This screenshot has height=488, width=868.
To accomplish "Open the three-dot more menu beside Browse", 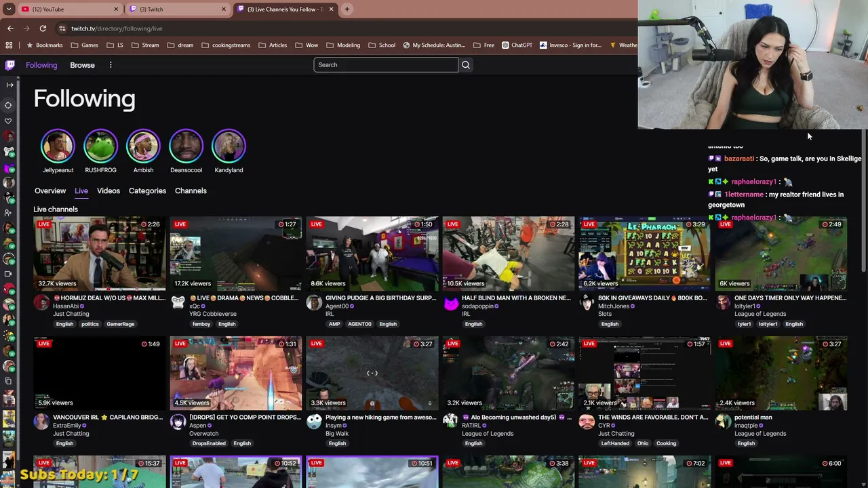I will coord(111,65).
